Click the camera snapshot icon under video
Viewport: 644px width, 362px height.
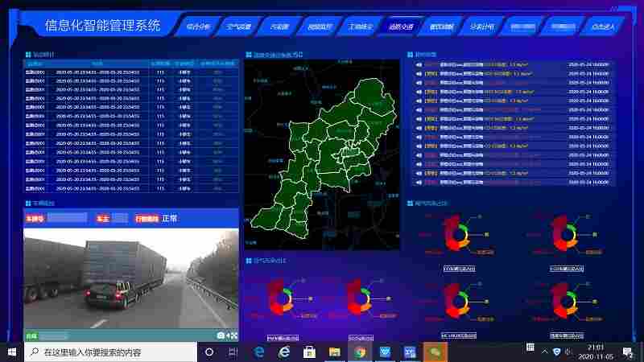[221, 335]
